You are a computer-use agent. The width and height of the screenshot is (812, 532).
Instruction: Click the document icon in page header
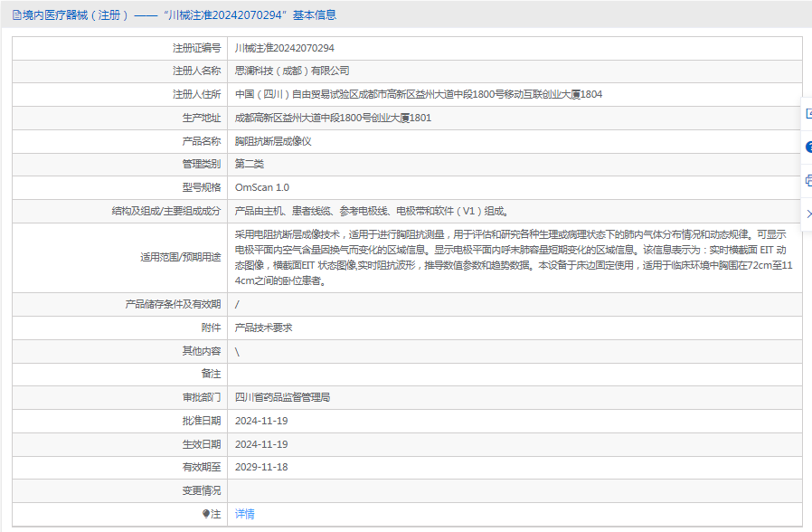16,15
